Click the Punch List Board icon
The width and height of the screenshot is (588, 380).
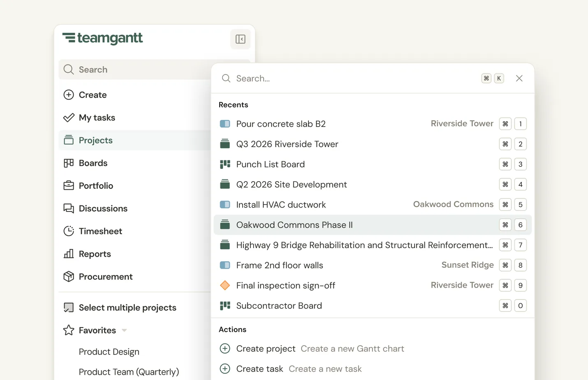pos(225,164)
